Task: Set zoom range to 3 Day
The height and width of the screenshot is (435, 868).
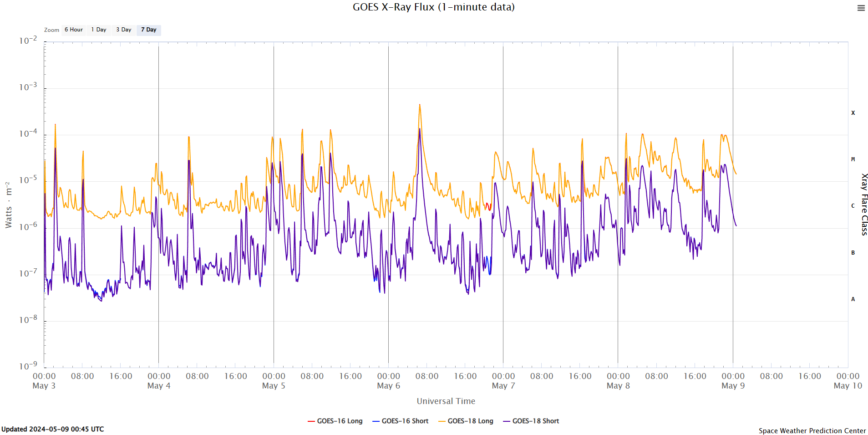Action: (123, 30)
